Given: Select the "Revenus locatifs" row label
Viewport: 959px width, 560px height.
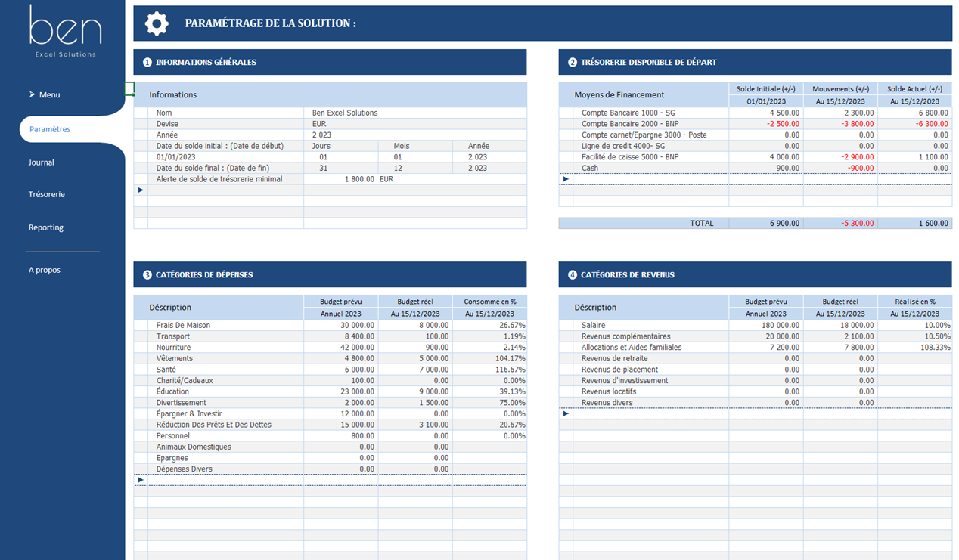Looking at the screenshot, I should pos(609,391).
